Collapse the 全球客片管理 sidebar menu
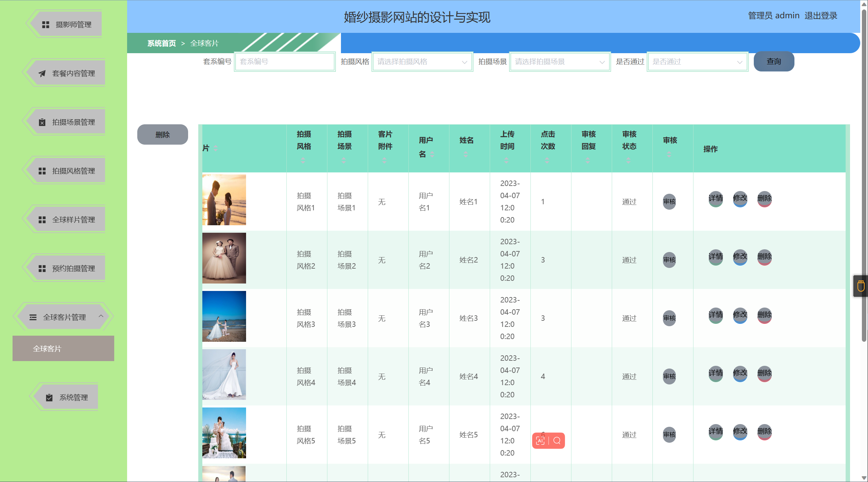The height and width of the screenshot is (482, 868). (64, 317)
